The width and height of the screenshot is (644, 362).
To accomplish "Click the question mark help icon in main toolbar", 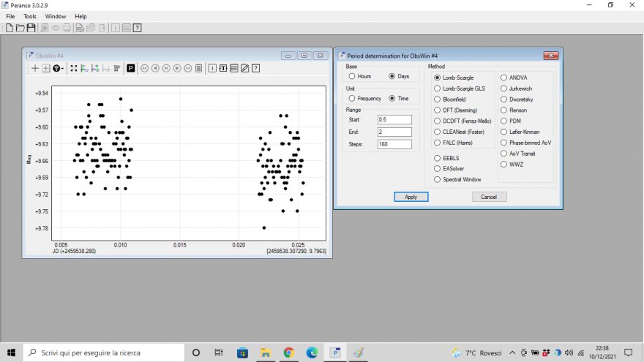I will [x=137, y=28].
